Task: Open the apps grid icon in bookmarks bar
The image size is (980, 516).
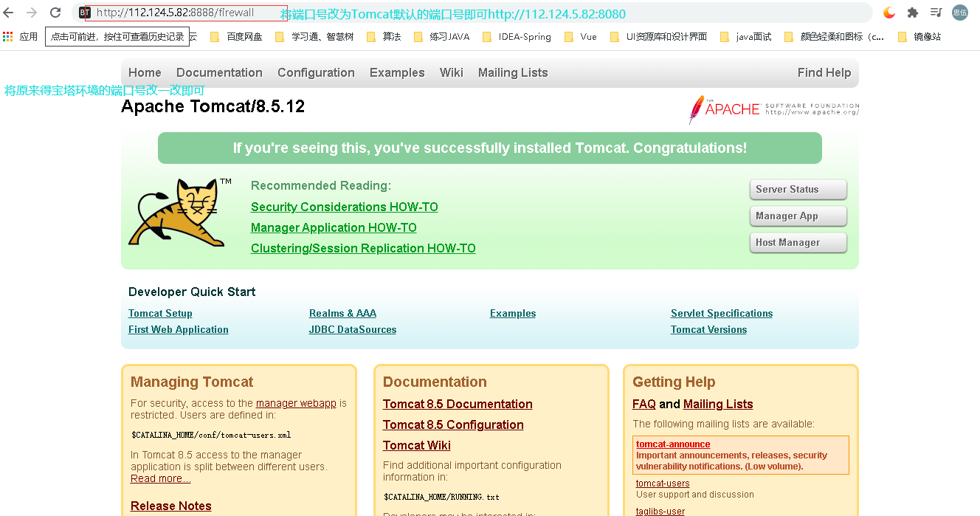Action: 8,36
